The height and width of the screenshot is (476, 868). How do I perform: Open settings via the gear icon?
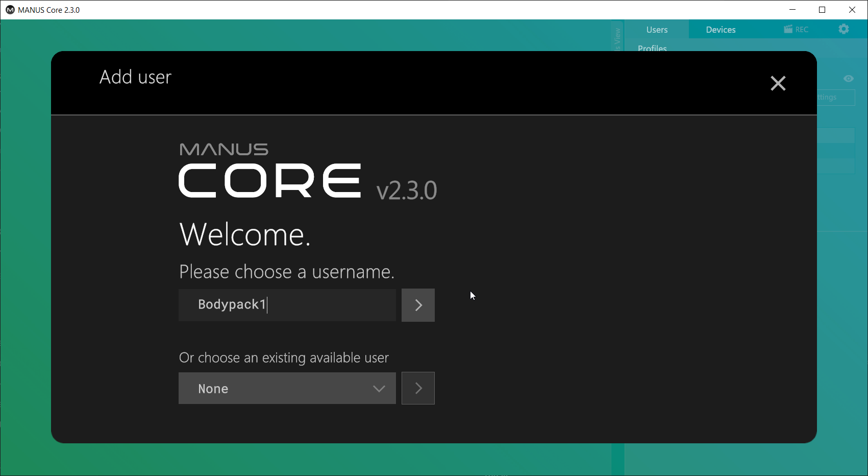(x=844, y=29)
